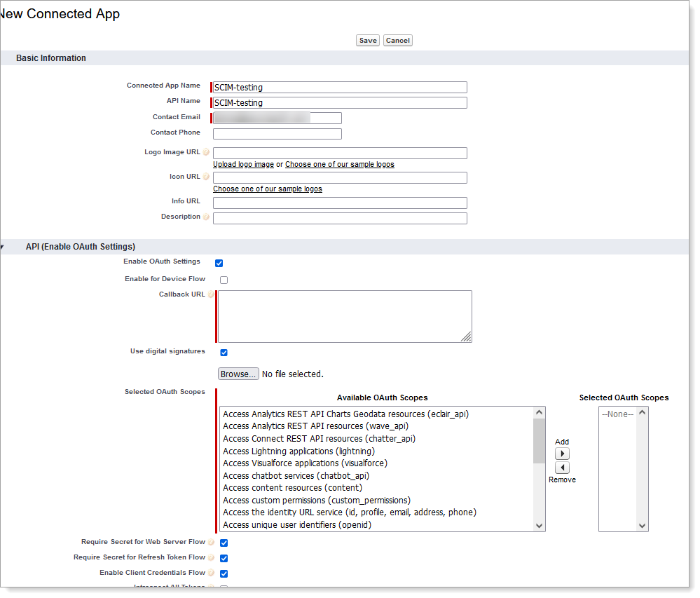Uncheck Enable OAuth Settings
The width and height of the screenshot is (700, 598).
tap(219, 263)
